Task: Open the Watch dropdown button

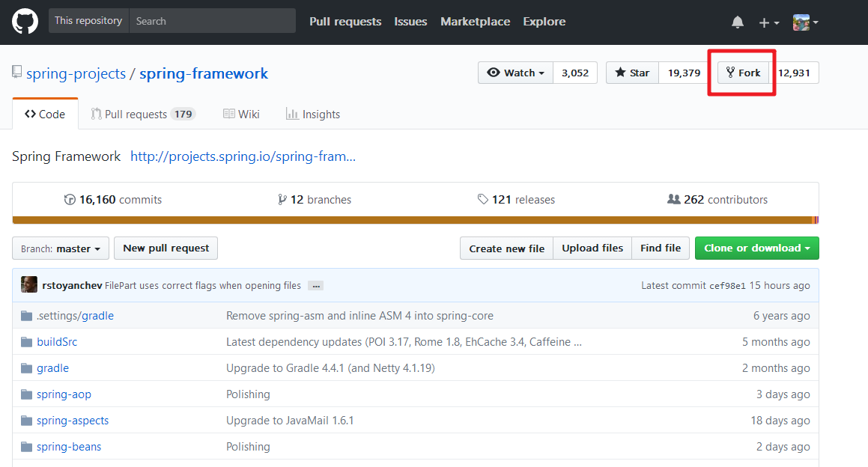Action: coord(515,73)
